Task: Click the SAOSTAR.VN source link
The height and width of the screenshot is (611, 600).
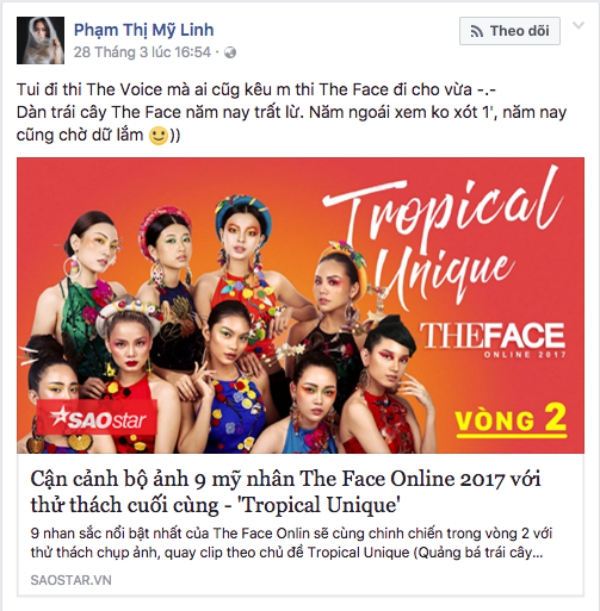Action: point(71,580)
